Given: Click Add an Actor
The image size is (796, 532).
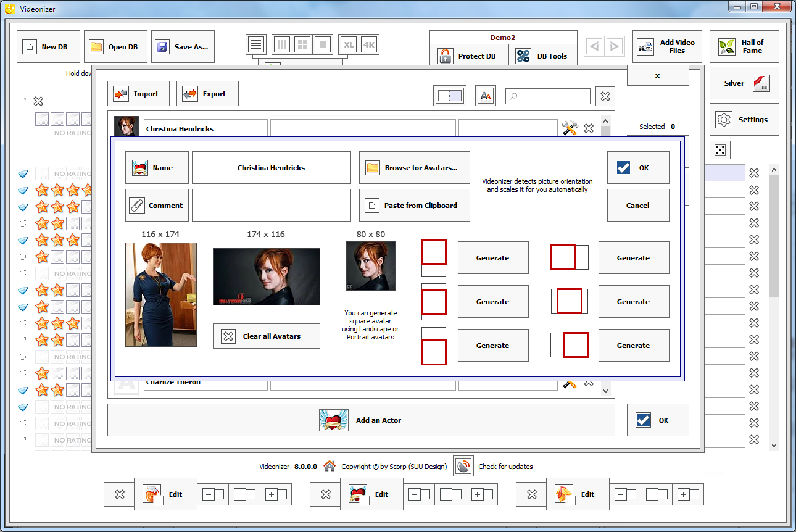Looking at the screenshot, I should [x=361, y=420].
